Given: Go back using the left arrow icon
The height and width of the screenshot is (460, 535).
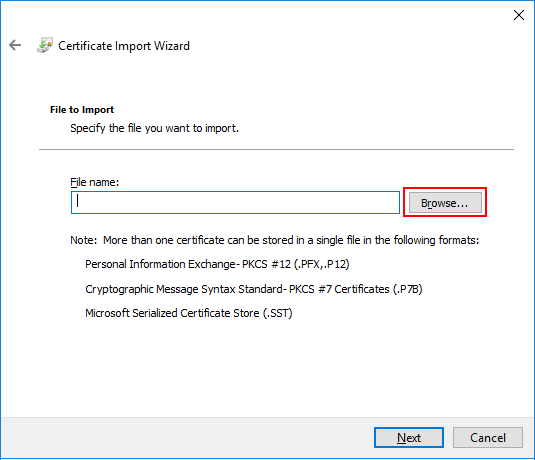Looking at the screenshot, I should 15,45.
